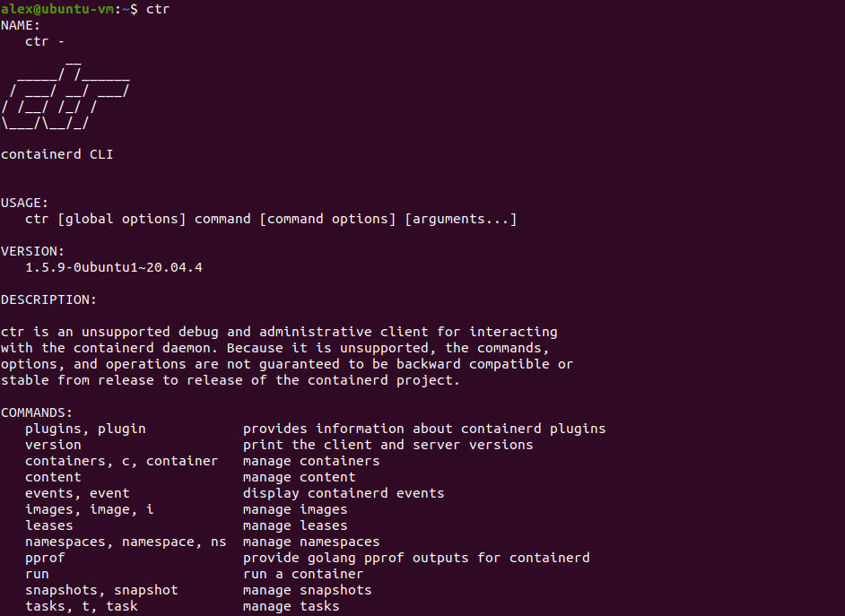Click the 'pprof' command entry
Image resolution: width=845 pixels, height=616 pixels.
pos(45,559)
